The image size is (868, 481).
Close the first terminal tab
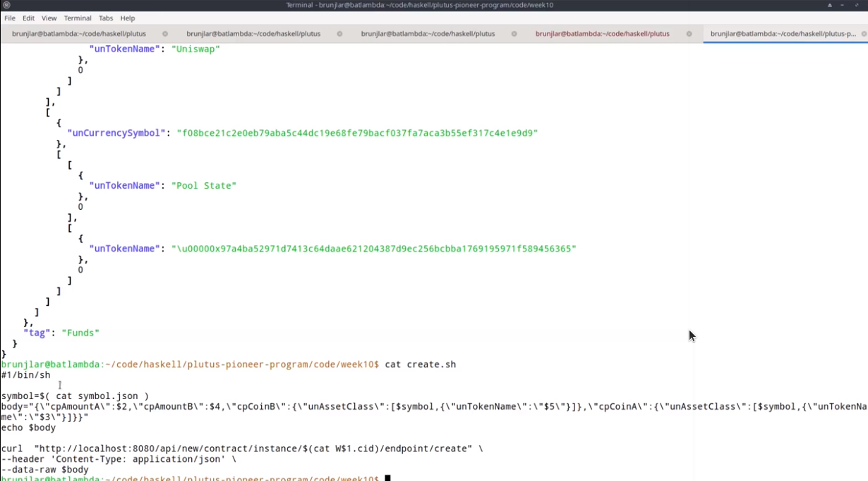pos(165,34)
